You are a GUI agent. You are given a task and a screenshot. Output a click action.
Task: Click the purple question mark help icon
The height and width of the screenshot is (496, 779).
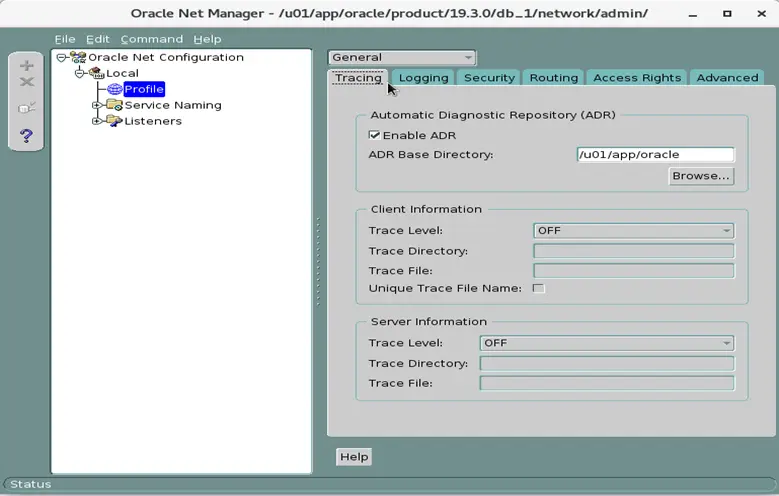pyautogui.click(x=27, y=135)
